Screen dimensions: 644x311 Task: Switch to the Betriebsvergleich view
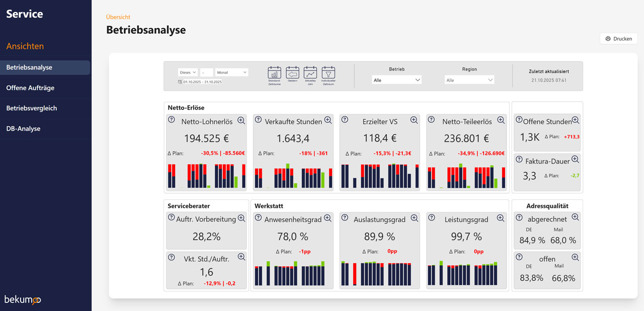[32, 108]
